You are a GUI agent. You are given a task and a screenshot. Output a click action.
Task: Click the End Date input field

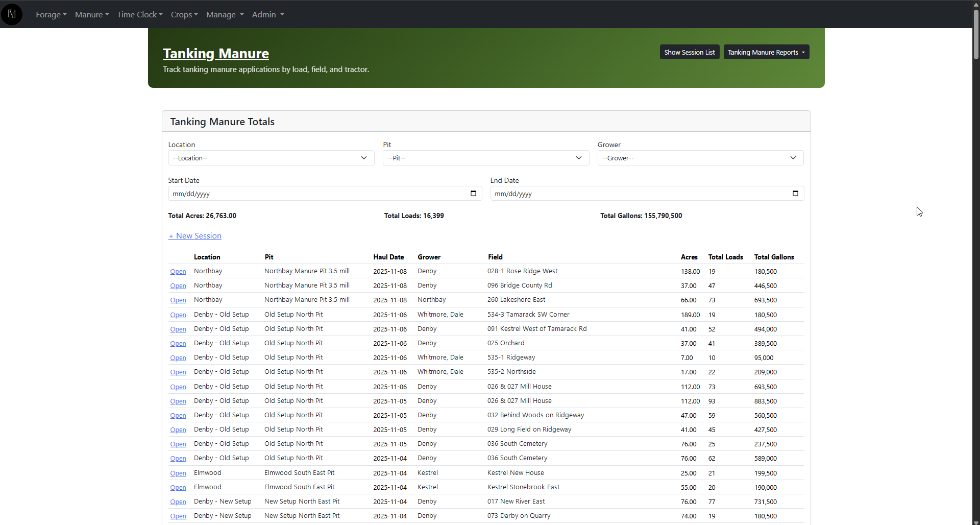(647, 194)
